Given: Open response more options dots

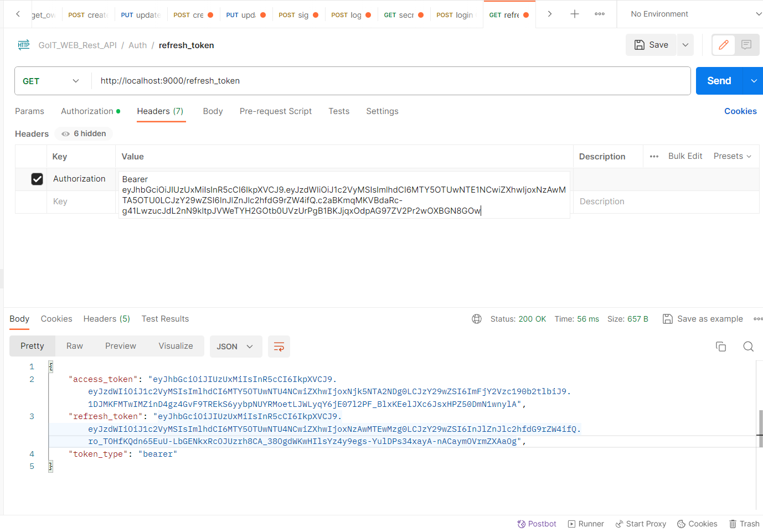Looking at the screenshot, I should click(x=758, y=319).
